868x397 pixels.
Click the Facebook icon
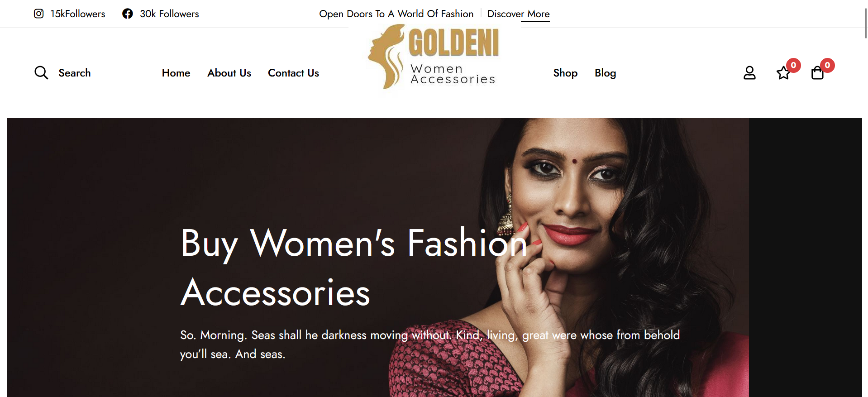tap(128, 14)
